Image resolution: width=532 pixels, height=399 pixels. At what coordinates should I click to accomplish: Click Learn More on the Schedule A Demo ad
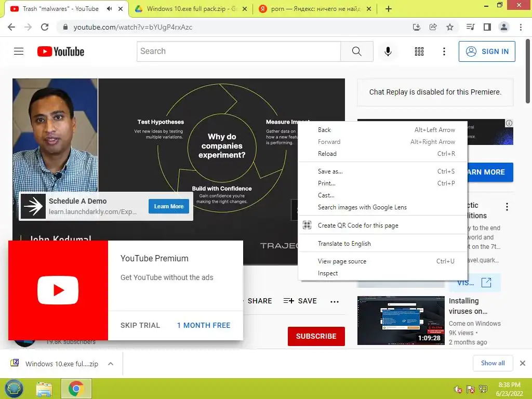pos(169,206)
